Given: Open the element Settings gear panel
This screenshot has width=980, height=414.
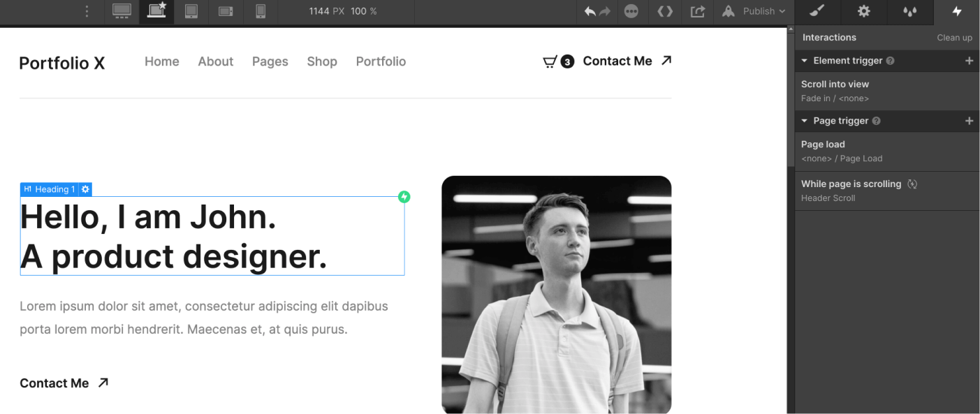Looking at the screenshot, I should [863, 11].
